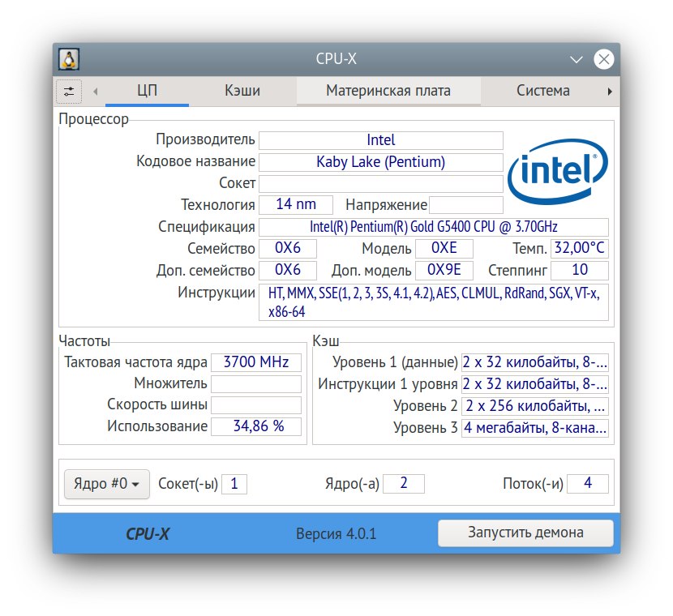This screenshot has width=673, height=616.
Task: Click the Уровень 3 value 4 мегабайты
Action: (x=535, y=428)
